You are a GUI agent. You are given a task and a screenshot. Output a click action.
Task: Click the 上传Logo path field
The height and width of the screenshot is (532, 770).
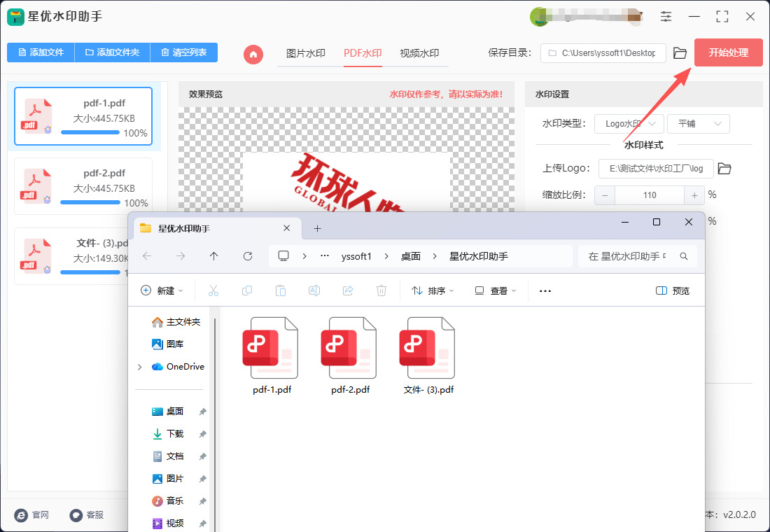pos(656,169)
